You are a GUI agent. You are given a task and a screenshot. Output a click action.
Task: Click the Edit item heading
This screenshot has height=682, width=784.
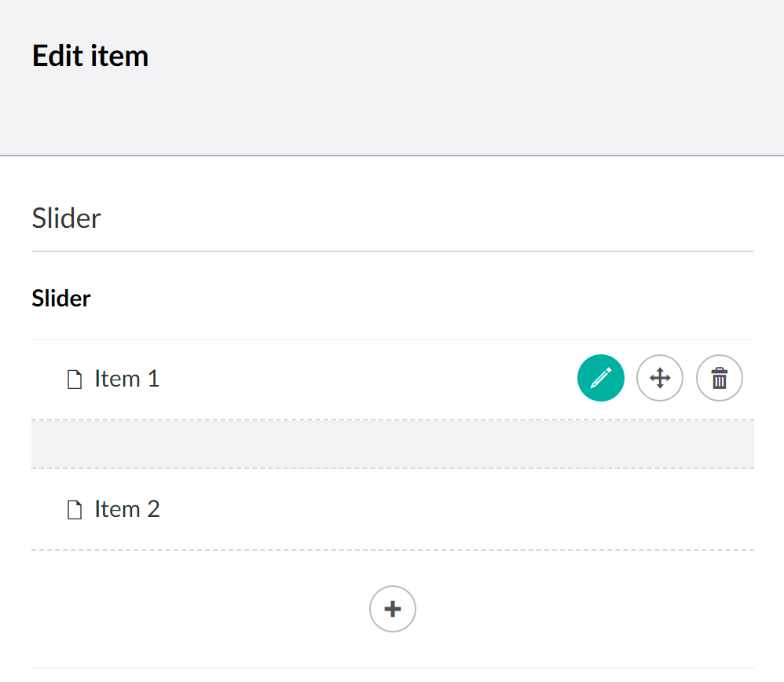point(90,56)
